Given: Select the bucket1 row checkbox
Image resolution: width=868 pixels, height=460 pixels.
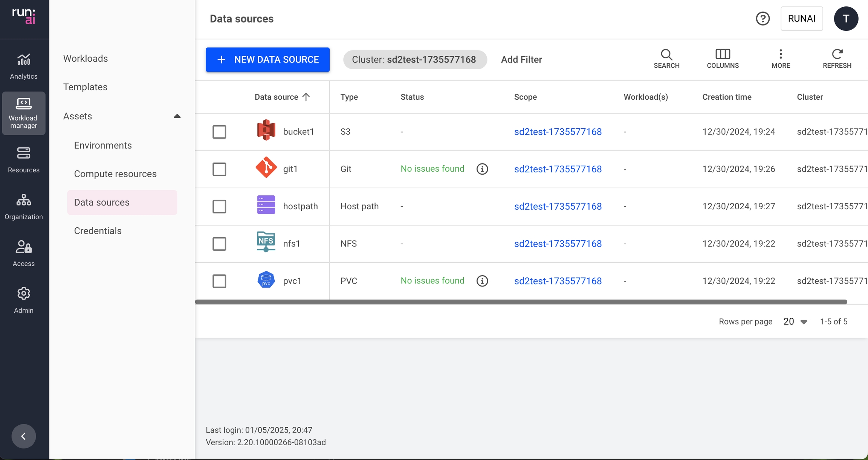Looking at the screenshot, I should 219,132.
